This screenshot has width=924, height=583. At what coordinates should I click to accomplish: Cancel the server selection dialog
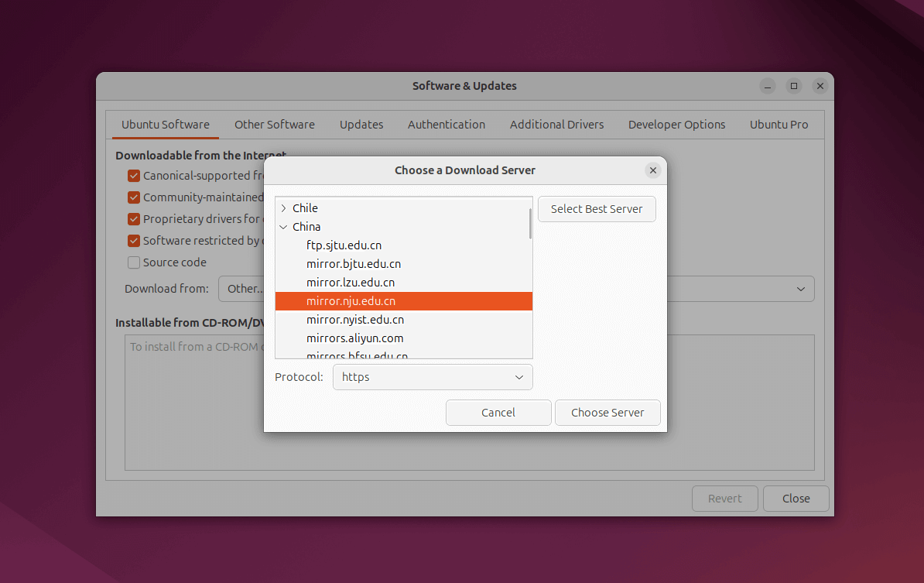[x=498, y=413]
